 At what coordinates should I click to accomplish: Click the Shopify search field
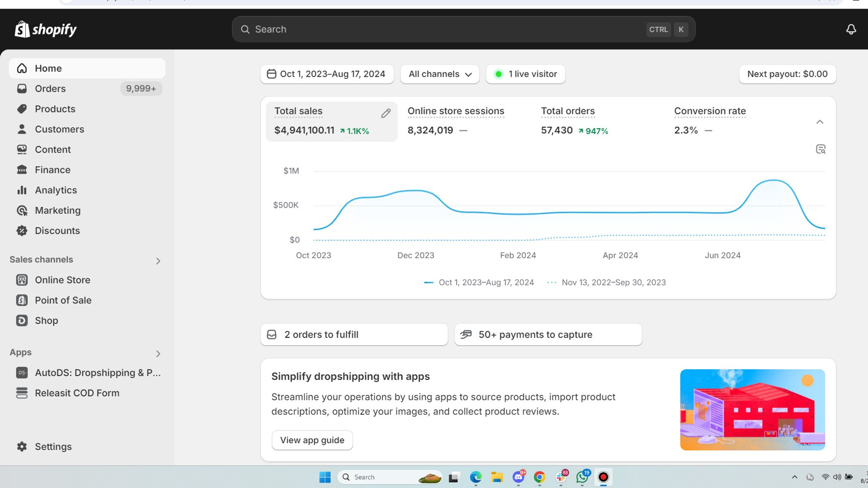[x=463, y=30]
